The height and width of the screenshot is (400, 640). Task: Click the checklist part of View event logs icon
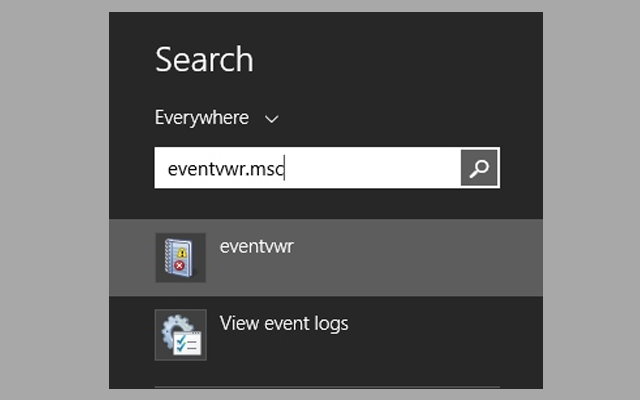click(188, 343)
